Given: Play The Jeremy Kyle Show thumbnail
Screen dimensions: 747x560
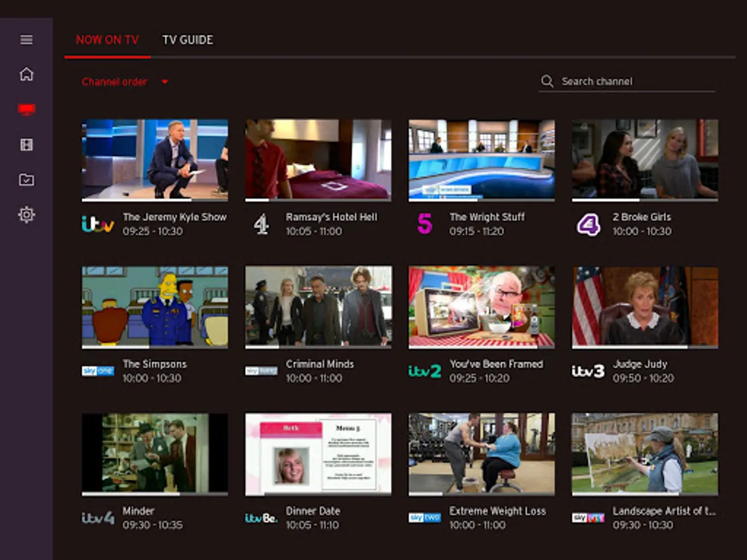Looking at the screenshot, I should [x=155, y=159].
